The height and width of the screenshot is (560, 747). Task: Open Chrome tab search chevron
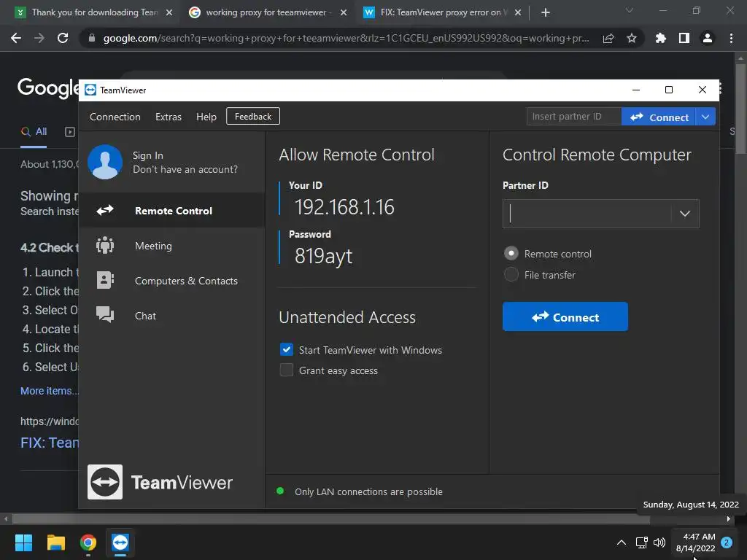630,10
